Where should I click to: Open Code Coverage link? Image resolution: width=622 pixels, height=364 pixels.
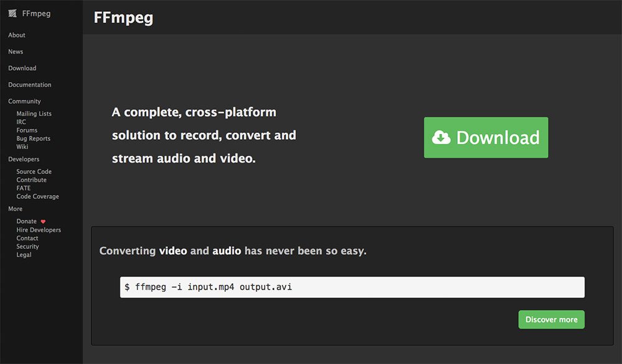[38, 196]
